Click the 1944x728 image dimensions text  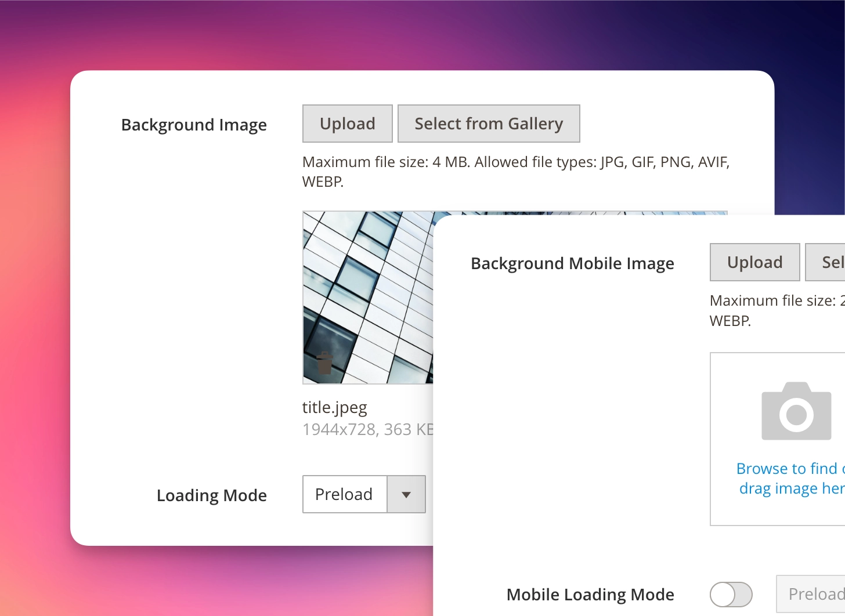(x=340, y=429)
